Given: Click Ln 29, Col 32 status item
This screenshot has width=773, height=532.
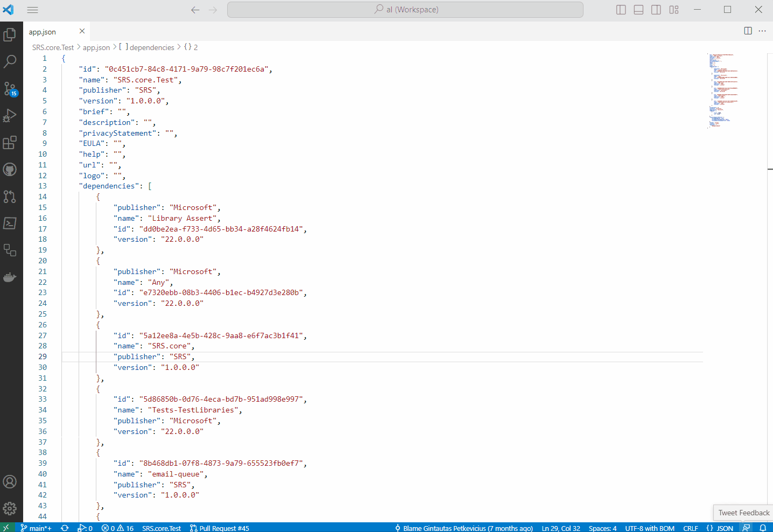Looking at the screenshot, I should click(561, 528).
